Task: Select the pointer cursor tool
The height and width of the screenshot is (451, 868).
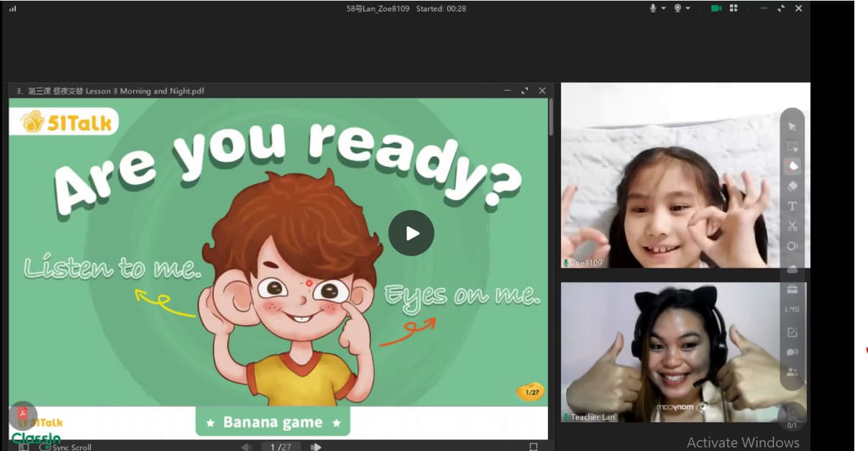Action: click(792, 127)
